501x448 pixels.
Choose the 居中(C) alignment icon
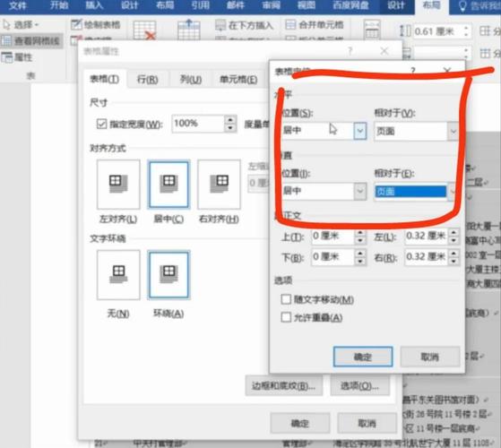coord(168,185)
